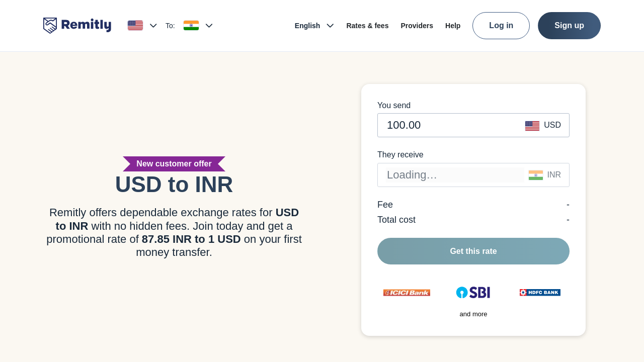
Task: Click the Log in button
Action: tap(501, 26)
